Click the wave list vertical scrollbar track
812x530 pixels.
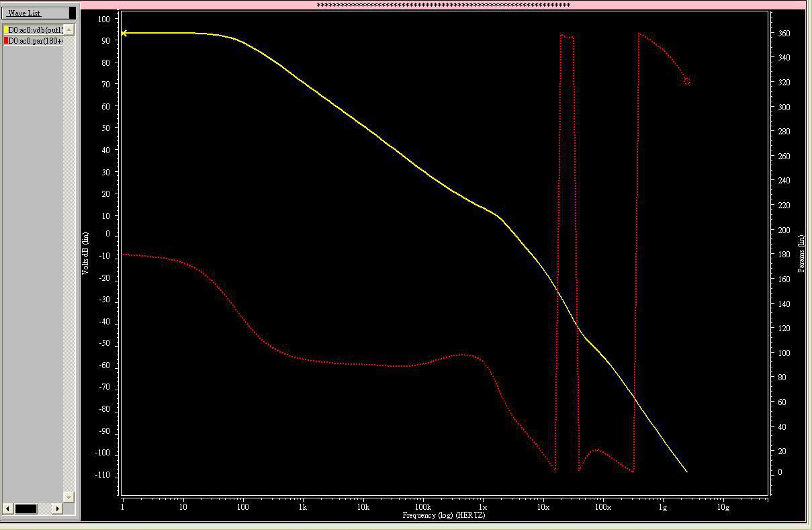(69, 269)
